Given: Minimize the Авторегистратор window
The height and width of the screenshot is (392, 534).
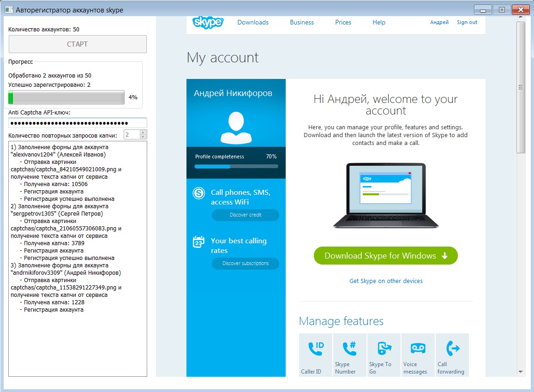Looking at the screenshot, I should [483, 10].
